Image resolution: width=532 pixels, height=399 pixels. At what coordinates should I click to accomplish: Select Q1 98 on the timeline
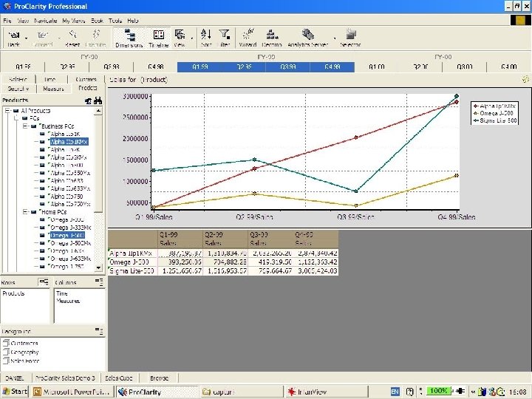23,66
